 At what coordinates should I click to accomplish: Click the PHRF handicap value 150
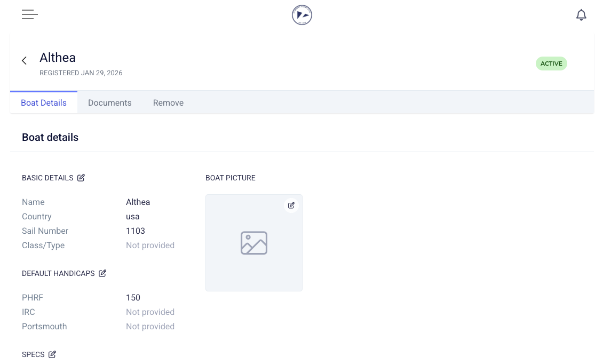pos(133,298)
